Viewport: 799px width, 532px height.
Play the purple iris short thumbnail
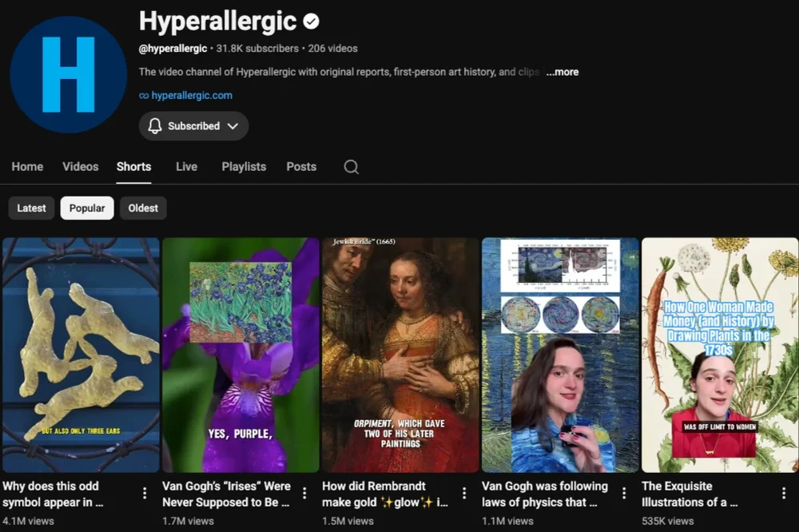pos(240,355)
